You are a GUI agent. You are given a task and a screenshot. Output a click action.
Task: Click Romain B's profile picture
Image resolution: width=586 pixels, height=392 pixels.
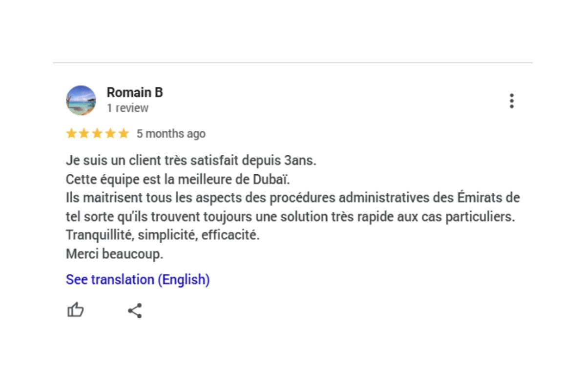pos(81,101)
